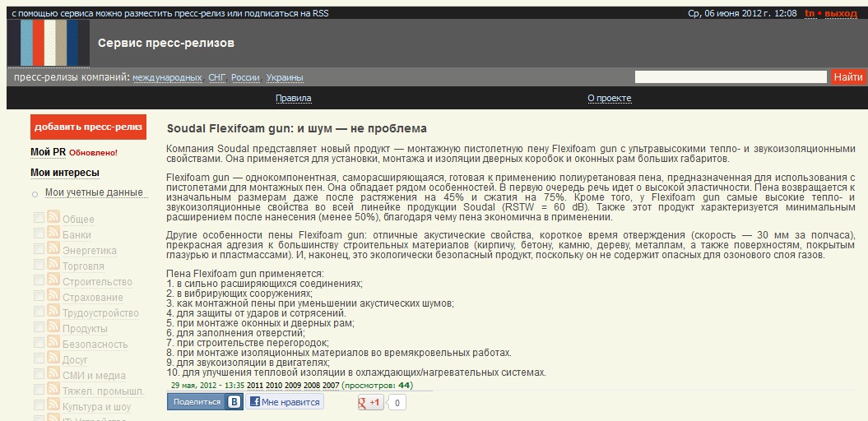Click the RSS icon next to Досуг
This screenshot has width=868, height=421.
tap(53, 358)
